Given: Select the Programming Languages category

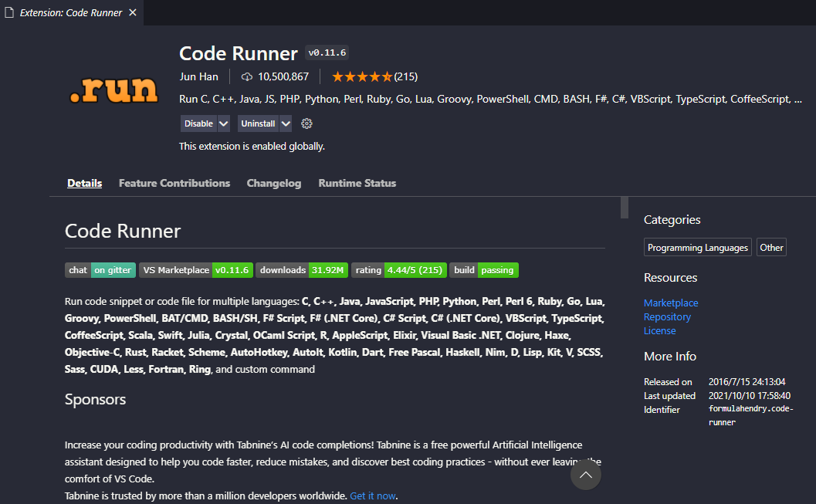Looking at the screenshot, I should 698,248.
